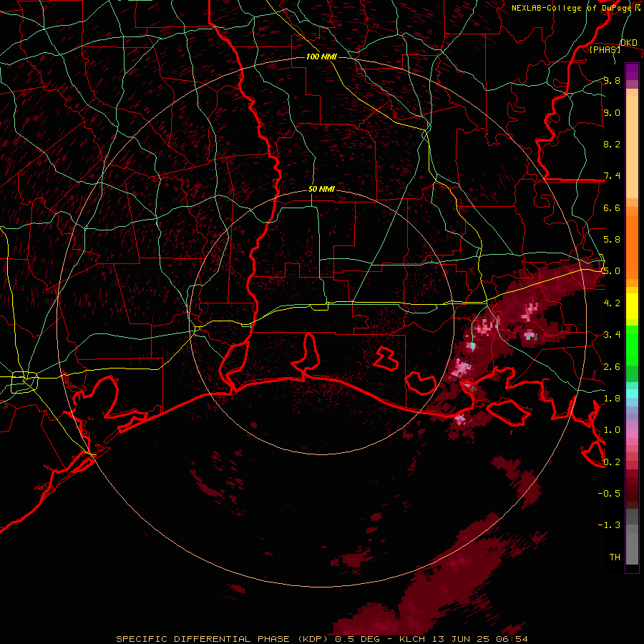The height and width of the screenshot is (644, 644).
Task: Click the DKD product label
Action: tap(628, 43)
